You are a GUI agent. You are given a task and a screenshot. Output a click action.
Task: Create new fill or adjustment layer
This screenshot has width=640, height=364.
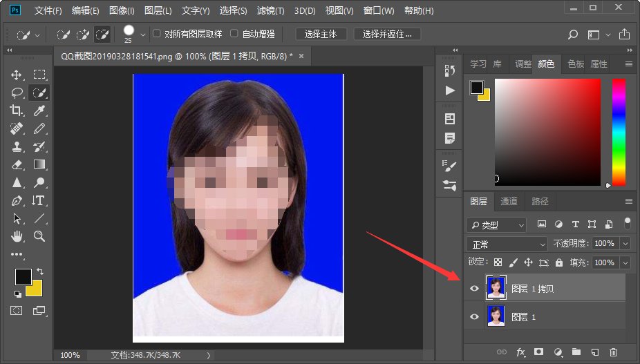558,352
